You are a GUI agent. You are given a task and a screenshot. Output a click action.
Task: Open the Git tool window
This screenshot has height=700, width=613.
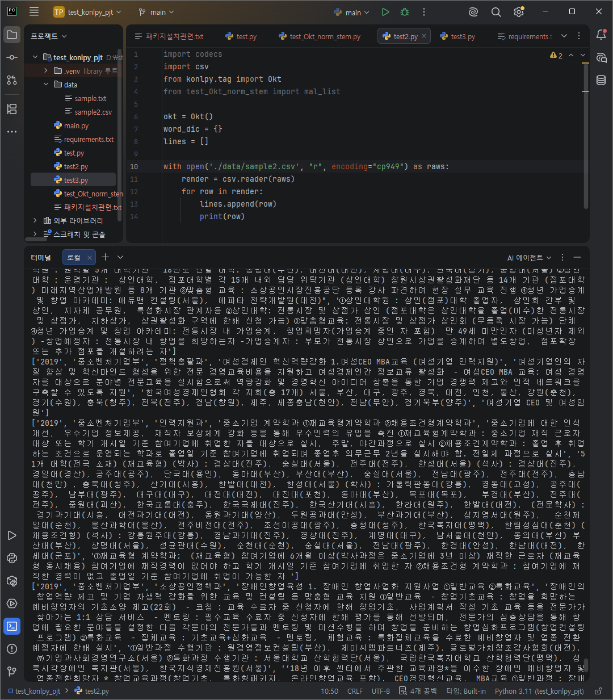[x=12, y=672]
